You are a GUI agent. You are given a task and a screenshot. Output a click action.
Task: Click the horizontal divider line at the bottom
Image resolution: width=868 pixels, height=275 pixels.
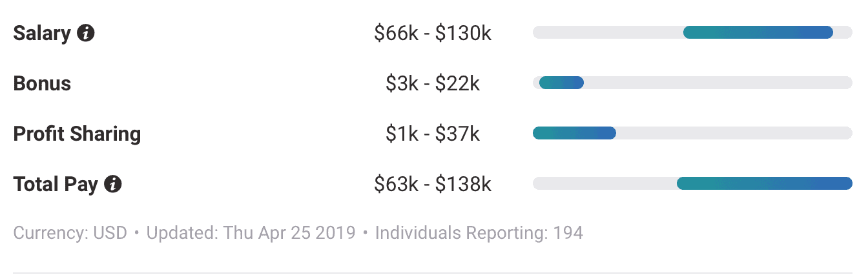434,273
